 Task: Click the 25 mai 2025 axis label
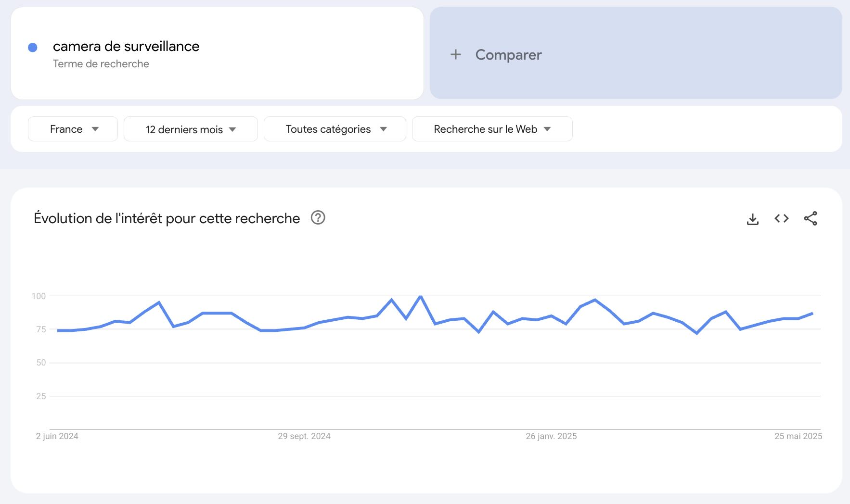coord(798,436)
